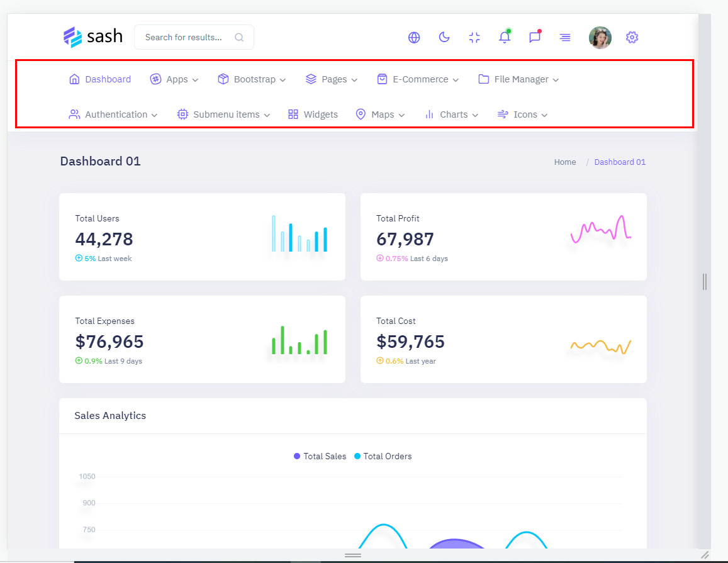The height and width of the screenshot is (563, 728).
Task: Click the search magnifier icon
Action: [x=239, y=38]
